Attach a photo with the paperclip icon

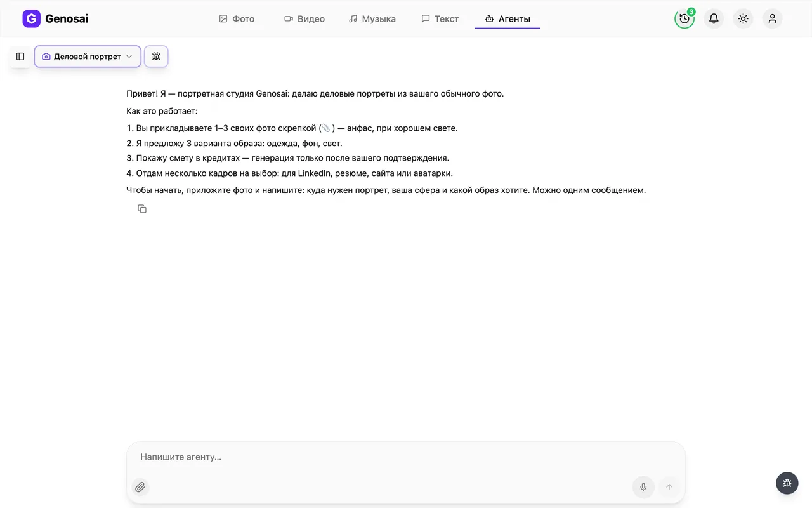point(140,487)
